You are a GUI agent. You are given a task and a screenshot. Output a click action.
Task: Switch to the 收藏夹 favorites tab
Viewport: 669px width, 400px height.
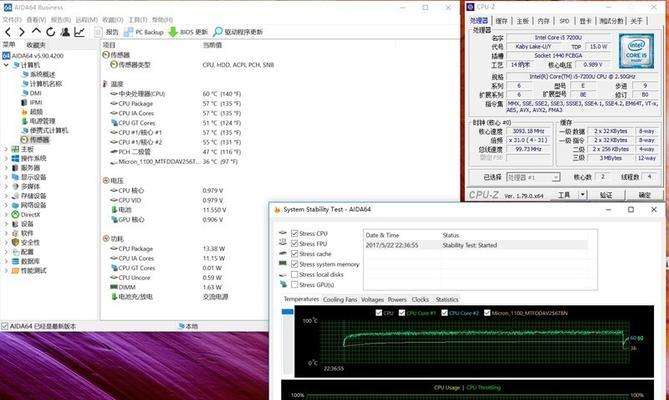click(x=36, y=45)
